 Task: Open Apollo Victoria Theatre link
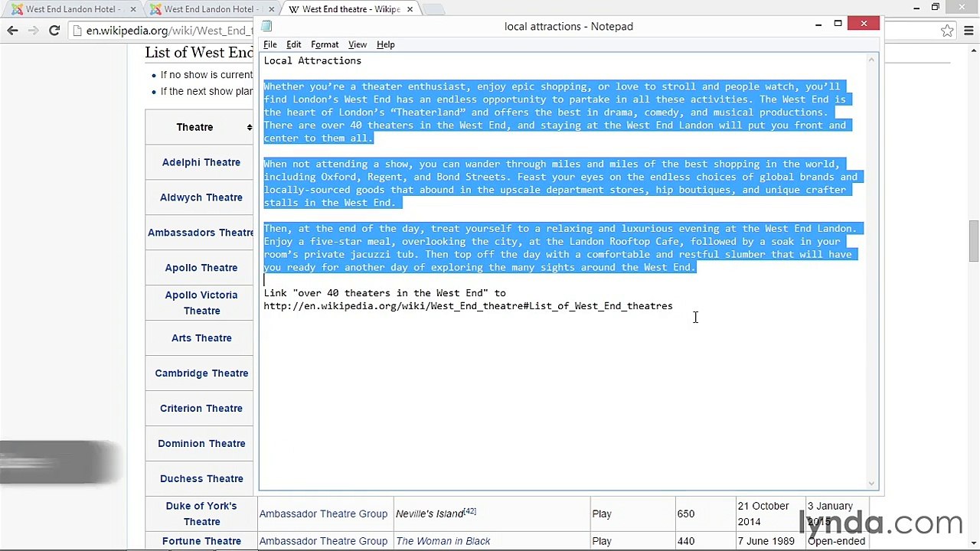tap(201, 303)
